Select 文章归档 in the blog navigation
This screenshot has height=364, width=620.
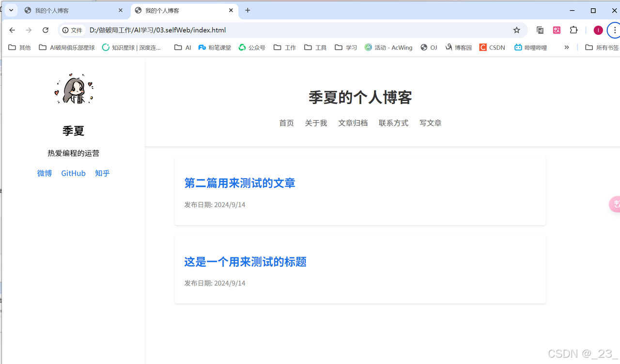tap(353, 123)
